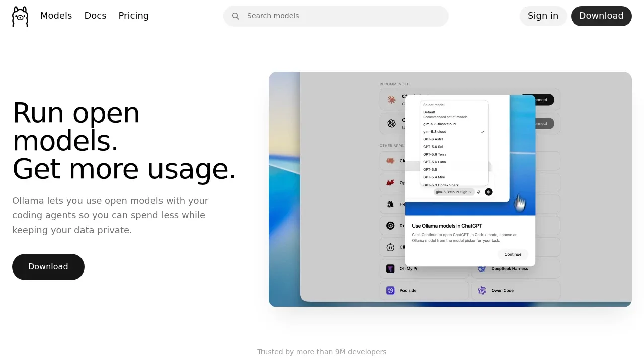Click the "Use Ollama models in ChatGPT" heading
This screenshot has height=362, width=644.
(447, 226)
